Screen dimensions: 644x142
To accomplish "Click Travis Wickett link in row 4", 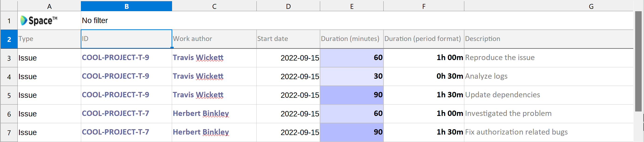I will tap(198, 76).
